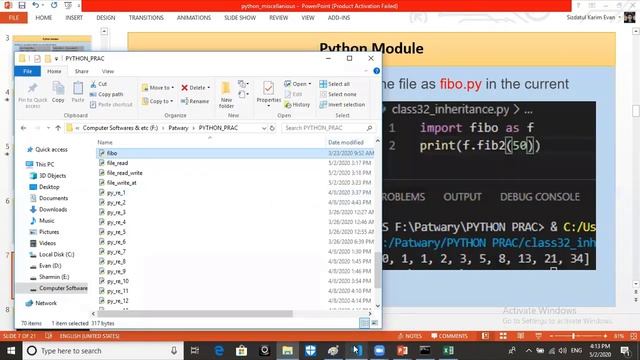Save the PowerPoint presentation with disk icon
This screenshot has height=360, width=640.
point(22,5)
